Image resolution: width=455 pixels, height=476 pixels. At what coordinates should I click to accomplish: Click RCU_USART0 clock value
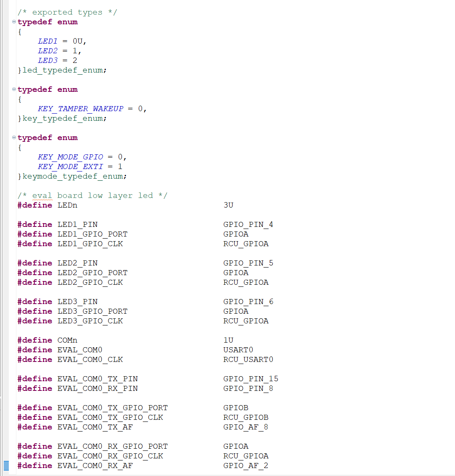point(248,359)
